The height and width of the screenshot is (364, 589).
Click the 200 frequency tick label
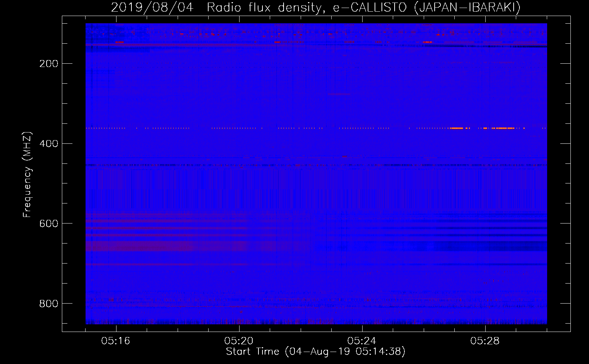pos(49,64)
